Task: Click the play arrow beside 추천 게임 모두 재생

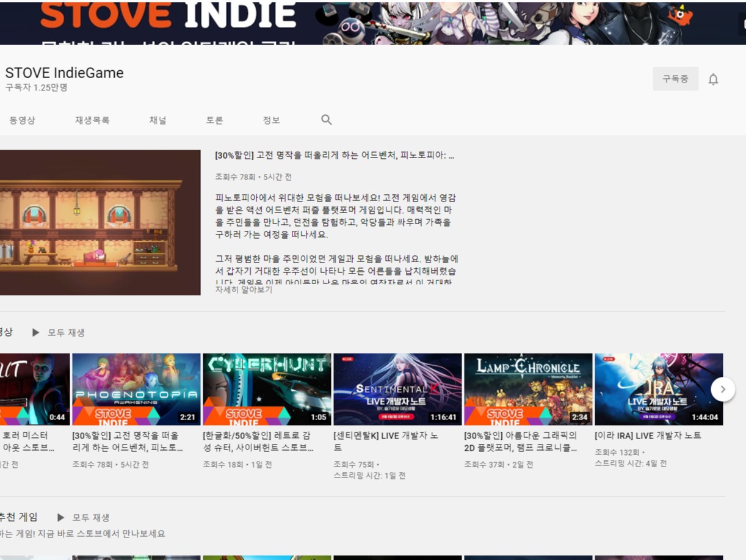Action: point(60,517)
